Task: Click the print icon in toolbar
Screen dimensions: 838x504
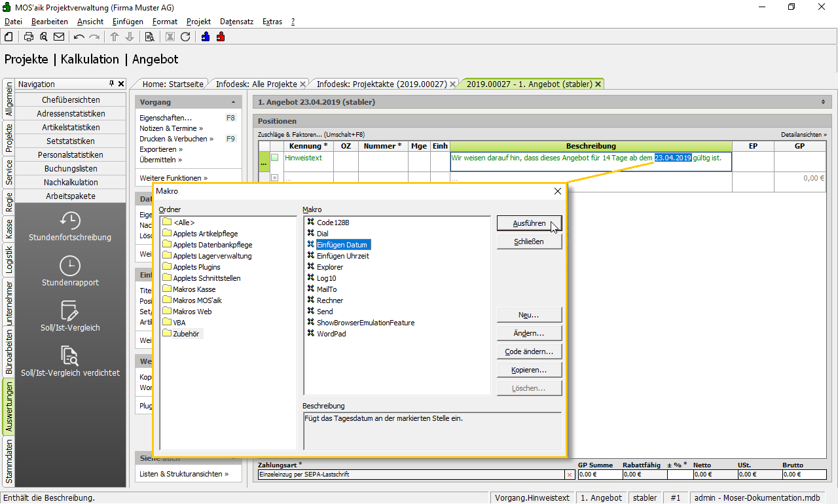Action: tap(29, 37)
